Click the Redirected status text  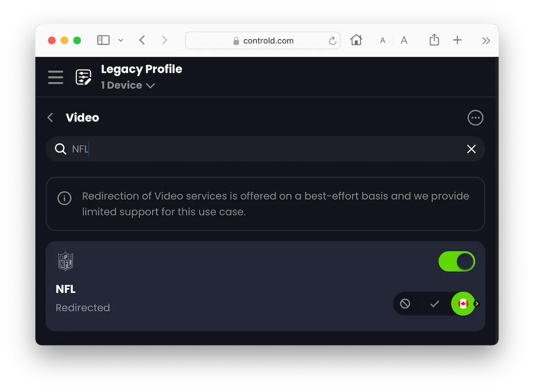pos(83,308)
